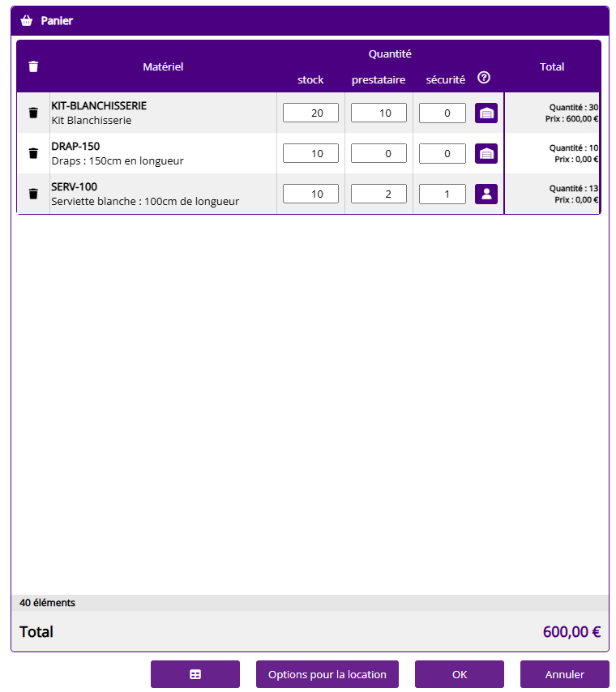Click the warehouse icon for DRAP-150

pyautogui.click(x=486, y=154)
